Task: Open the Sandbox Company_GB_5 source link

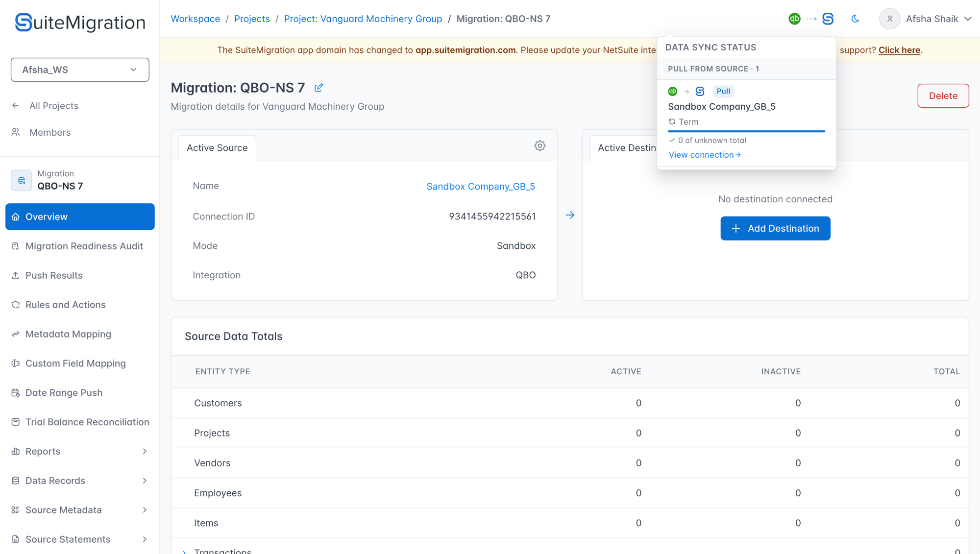Action: [481, 186]
